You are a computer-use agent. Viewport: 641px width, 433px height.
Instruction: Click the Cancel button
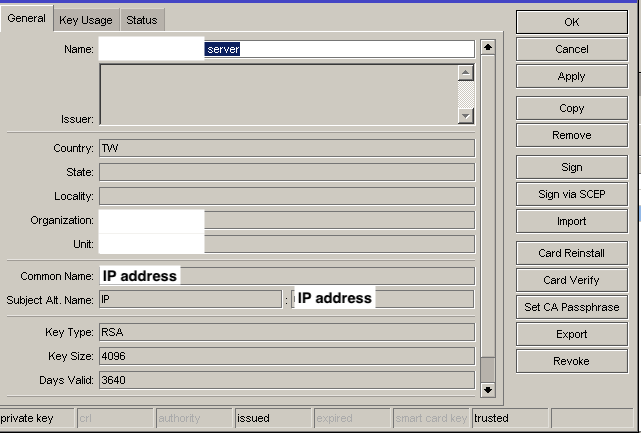pyautogui.click(x=572, y=49)
